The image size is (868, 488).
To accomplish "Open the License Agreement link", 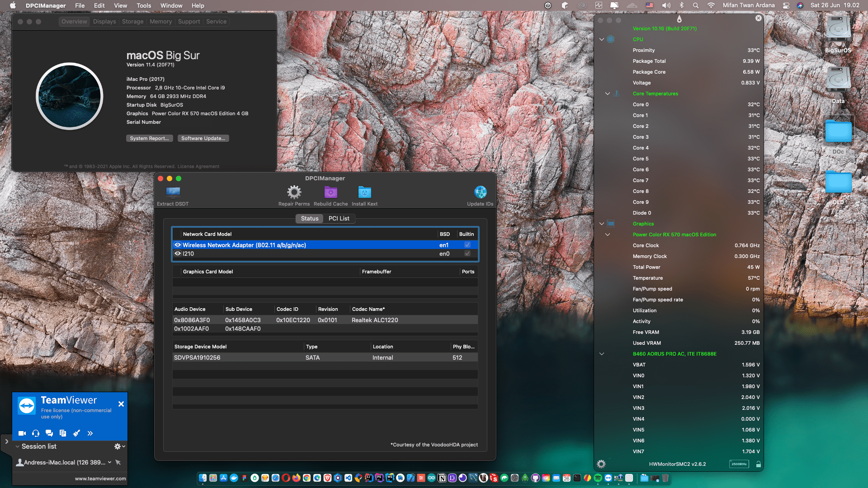I will pyautogui.click(x=198, y=166).
